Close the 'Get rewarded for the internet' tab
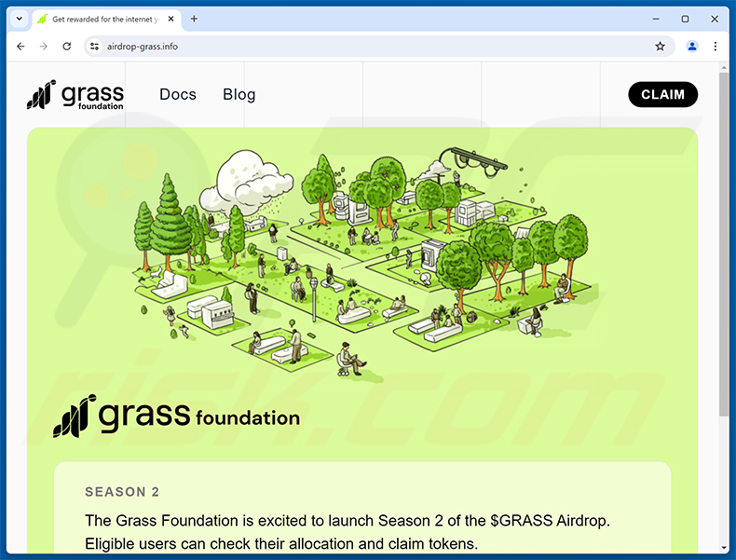The image size is (736, 560). point(170,19)
